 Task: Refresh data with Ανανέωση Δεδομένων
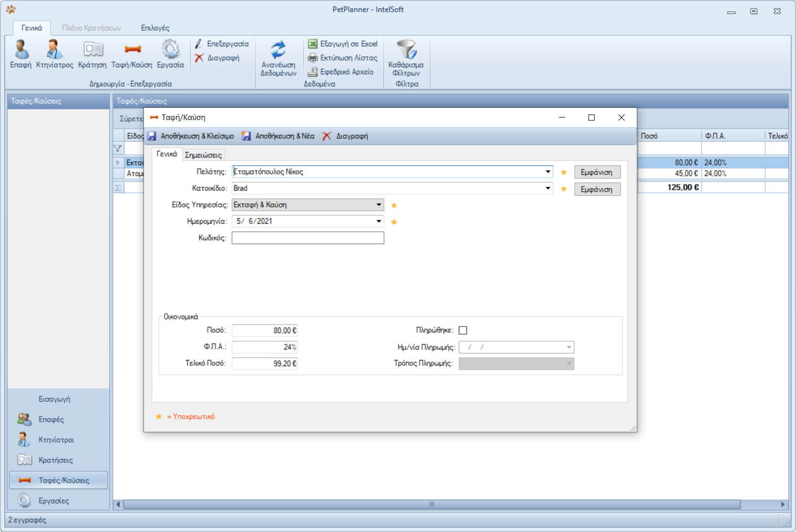click(278, 58)
